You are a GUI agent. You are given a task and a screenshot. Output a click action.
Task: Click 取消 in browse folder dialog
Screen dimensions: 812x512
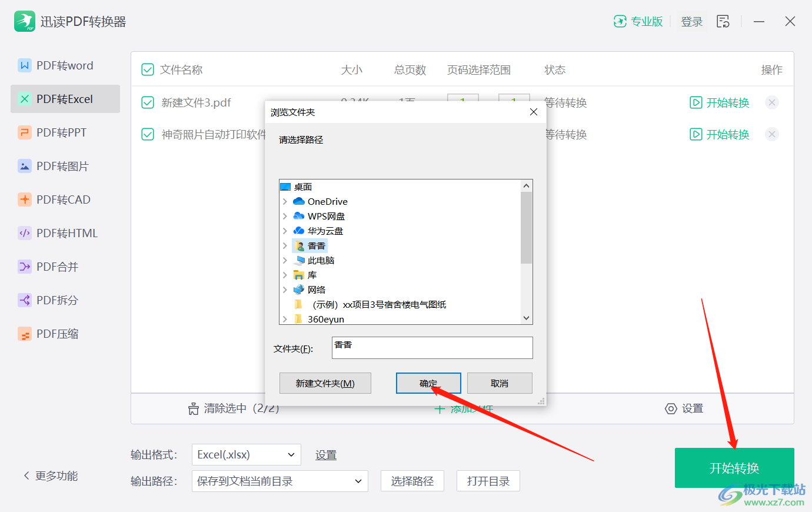pyautogui.click(x=500, y=383)
